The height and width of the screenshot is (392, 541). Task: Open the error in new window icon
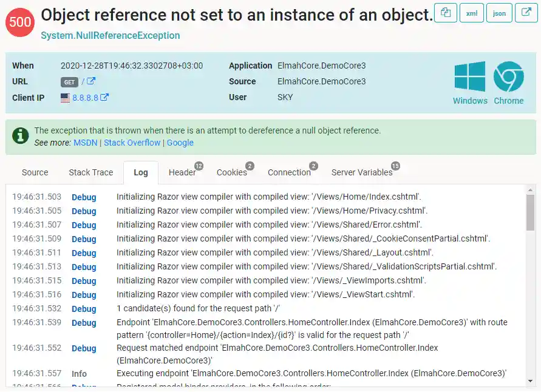click(x=526, y=13)
